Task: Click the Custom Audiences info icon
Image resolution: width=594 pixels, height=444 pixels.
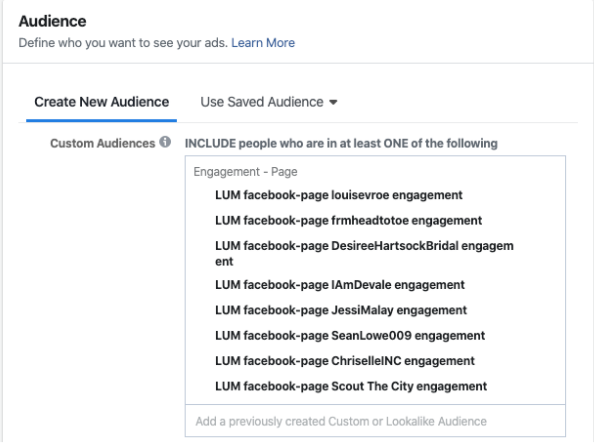Action: tap(165, 142)
